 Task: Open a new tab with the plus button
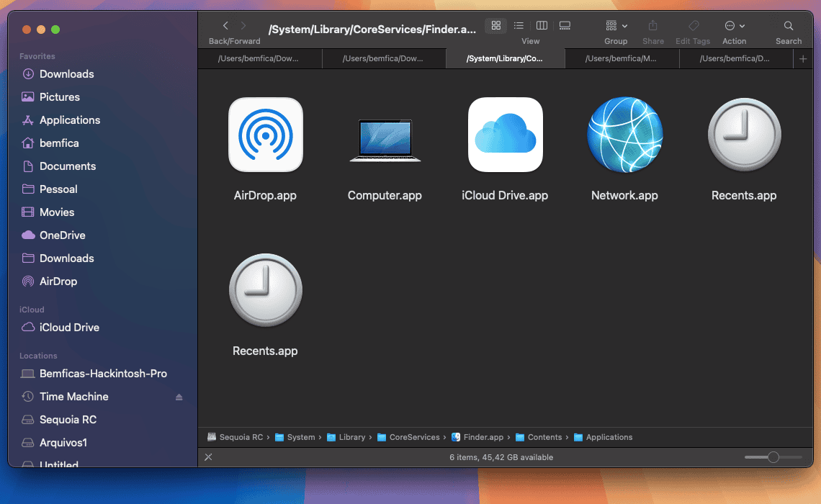point(802,58)
